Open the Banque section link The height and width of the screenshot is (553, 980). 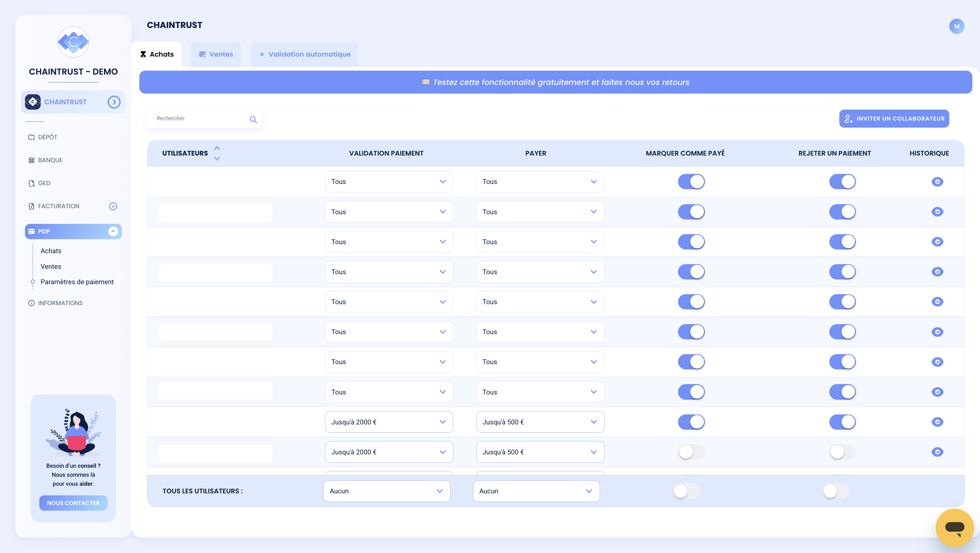(50, 160)
